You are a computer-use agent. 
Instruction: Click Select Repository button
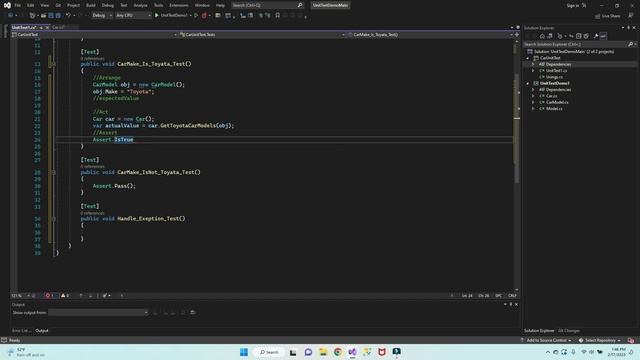click(600, 340)
